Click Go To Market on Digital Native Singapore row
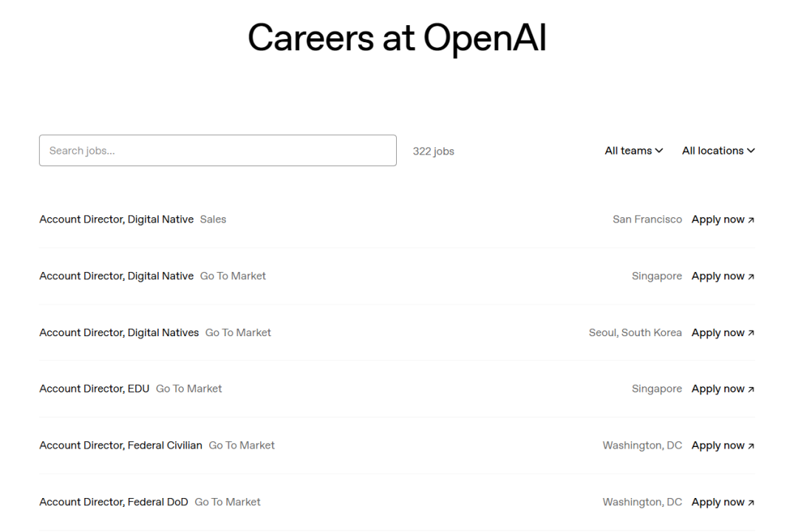Screen dimensions: 798x532 tap(233, 276)
